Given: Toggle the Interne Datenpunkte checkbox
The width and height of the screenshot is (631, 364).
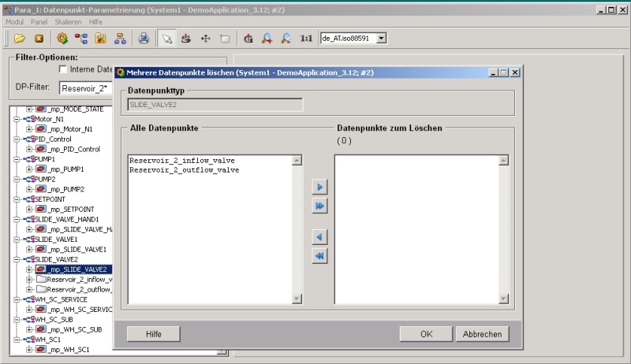Looking at the screenshot, I should (x=63, y=69).
